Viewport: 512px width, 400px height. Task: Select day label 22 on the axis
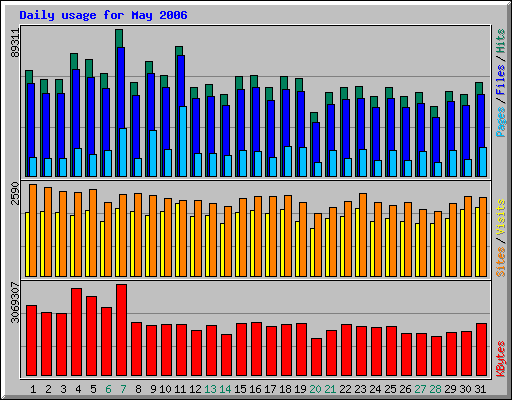(345, 389)
